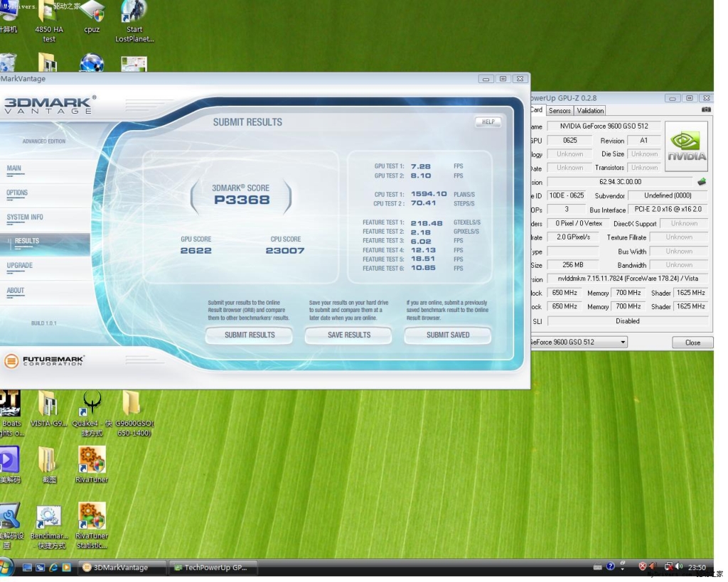Screen dimensions: 728x582
Task: Open the 4850 HA test folder
Action: 49,22
